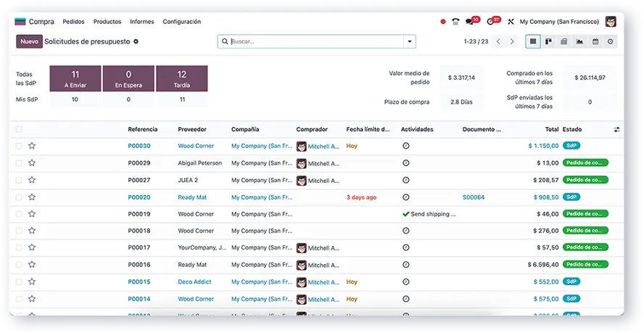Screen dimensions: 644x333
Task: Expand the search options dropdown arrow
Action: coord(410,41)
